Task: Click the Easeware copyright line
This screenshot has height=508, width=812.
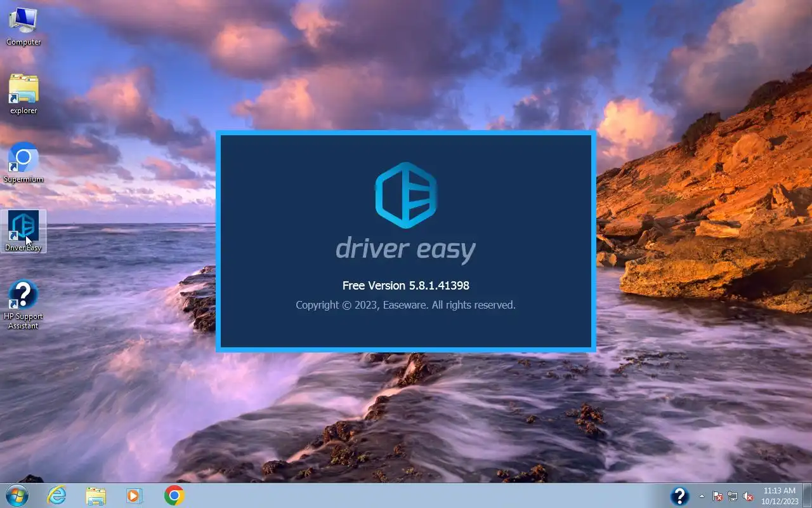Action: (406, 305)
